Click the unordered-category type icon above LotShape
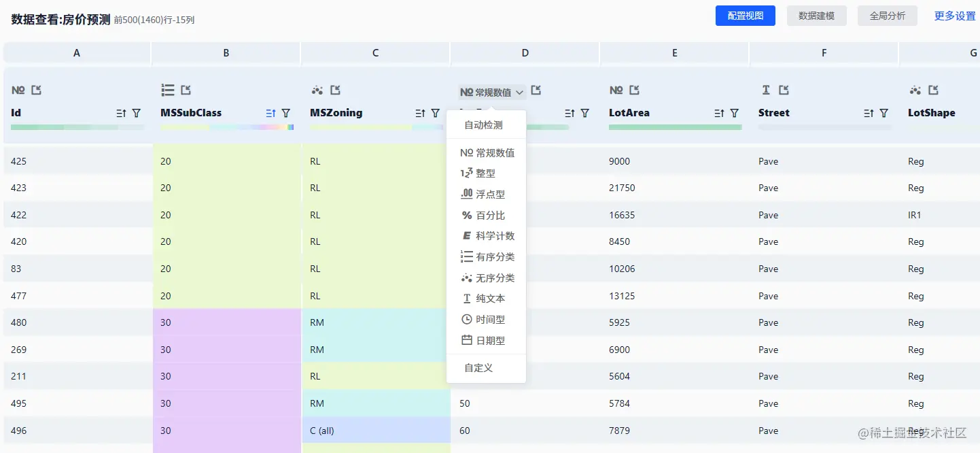 pyautogui.click(x=915, y=90)
